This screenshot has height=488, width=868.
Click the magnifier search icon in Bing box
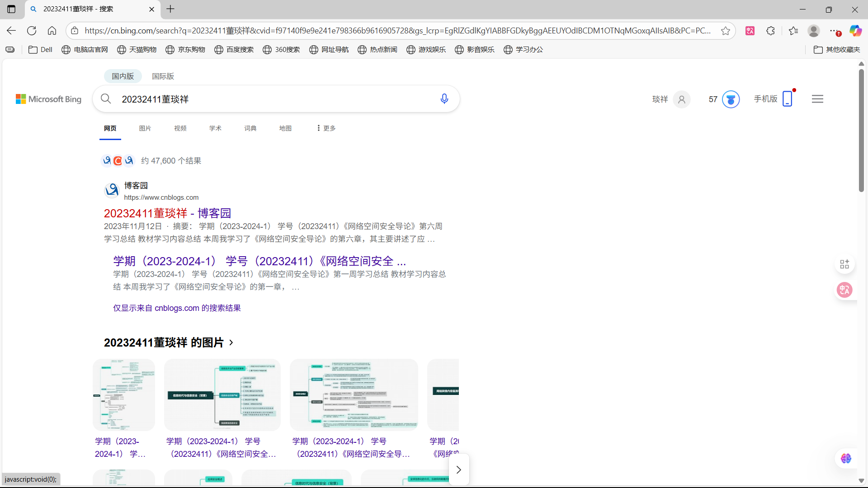(x=106, y=99)
